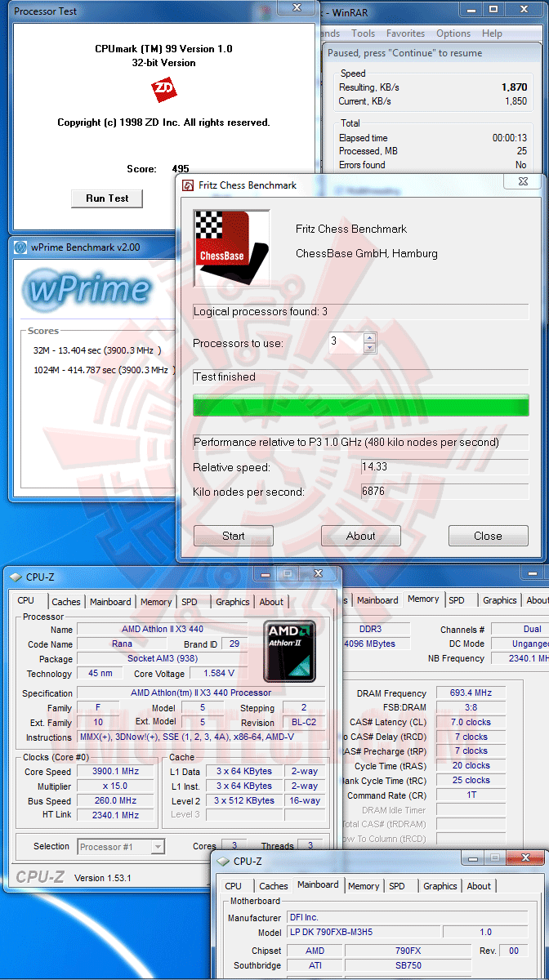The image size is (549, 980).
Task: Click the CPU-Z title icon in the main window
Action: click(16, 577)
